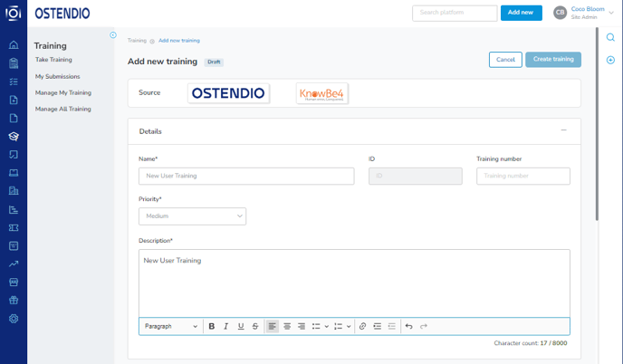623x364 pixels.
Task: Click the Create training button
Action: pos(553,59)
